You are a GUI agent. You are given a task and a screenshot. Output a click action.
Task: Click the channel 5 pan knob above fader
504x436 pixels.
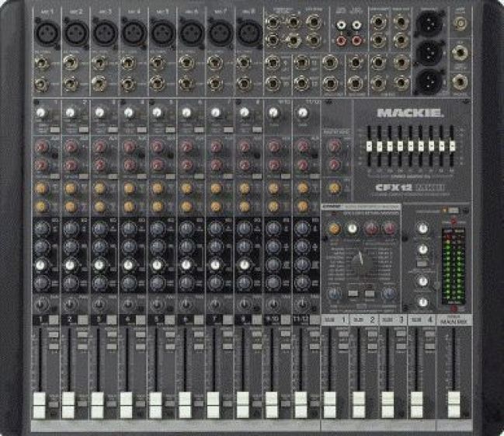(x=158, y=302)
